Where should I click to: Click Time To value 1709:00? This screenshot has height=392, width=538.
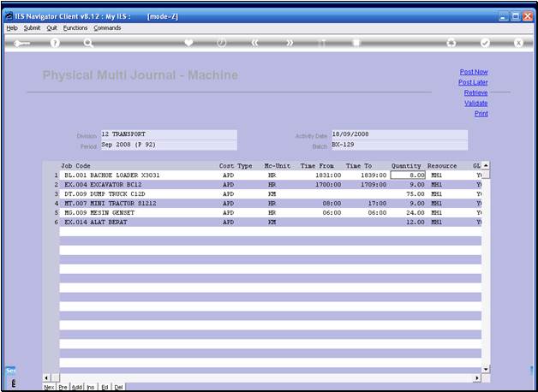click(x=374, y=185)
